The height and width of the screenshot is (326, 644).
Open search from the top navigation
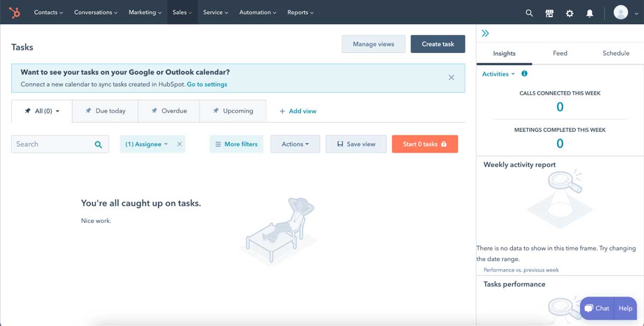529,12
